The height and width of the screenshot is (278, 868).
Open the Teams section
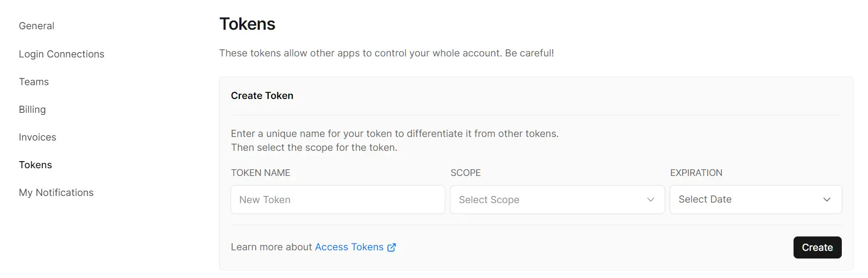tap(34, 82)
